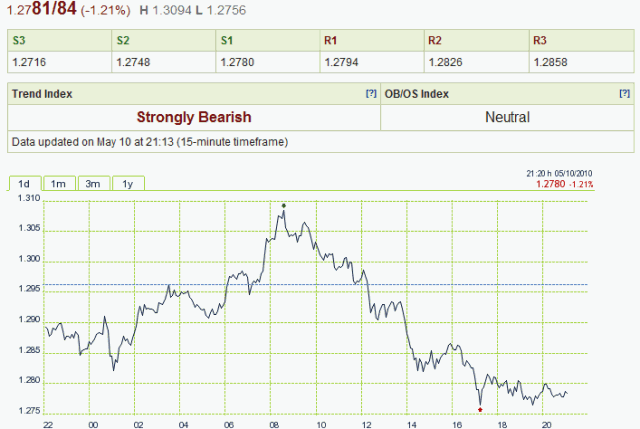Open Trend Index help question mark

371,93
